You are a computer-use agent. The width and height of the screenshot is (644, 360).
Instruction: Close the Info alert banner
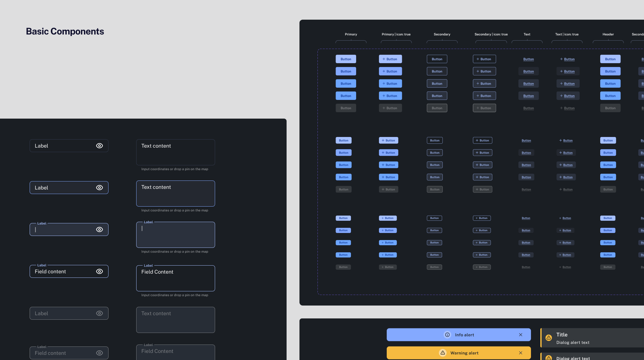coord(521,335)
